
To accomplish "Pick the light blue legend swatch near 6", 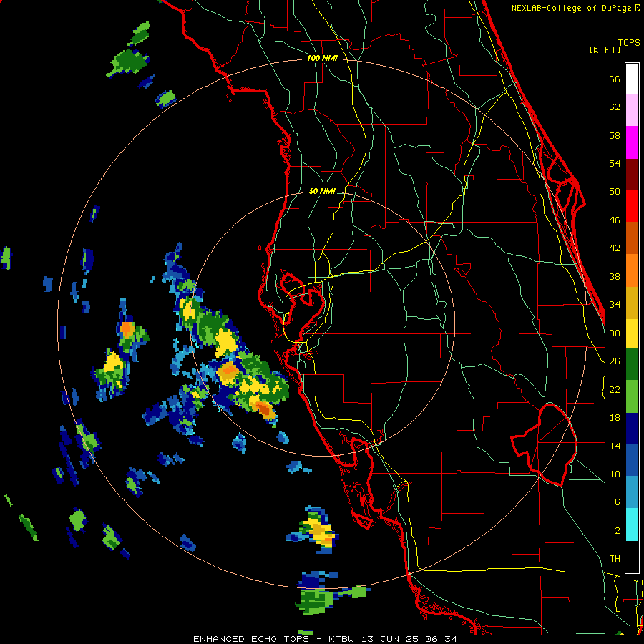I will coord(632,493).
